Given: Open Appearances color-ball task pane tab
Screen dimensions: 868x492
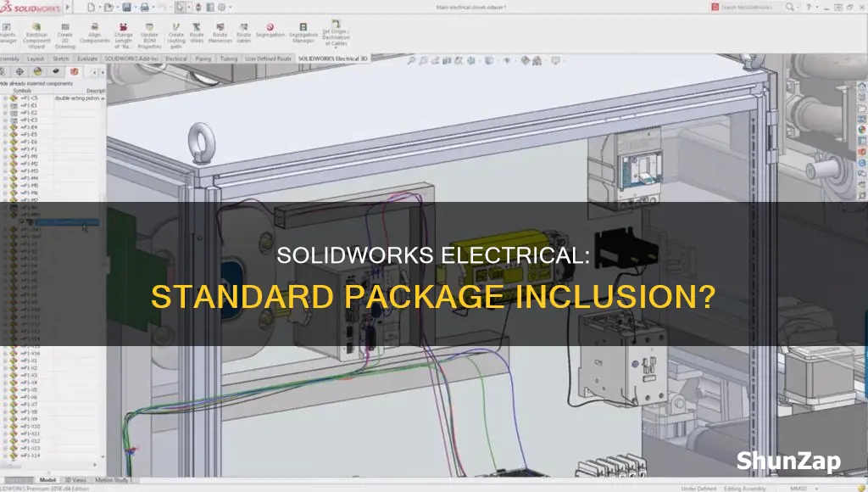Looking at the screenshot, I should click(x=862, y=130).
